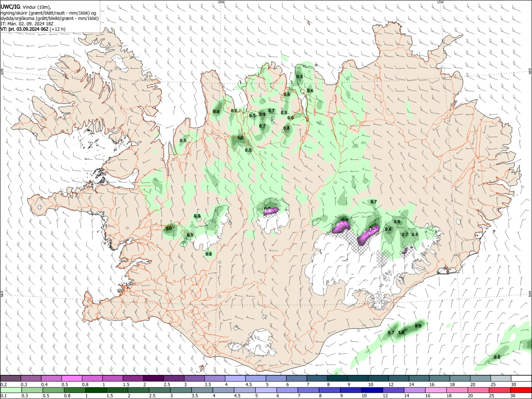The image size is (532, 399).
Task: Select the "rigning/skúrir" legend description line
Action: pyautogui.click(x=48, y=12)
